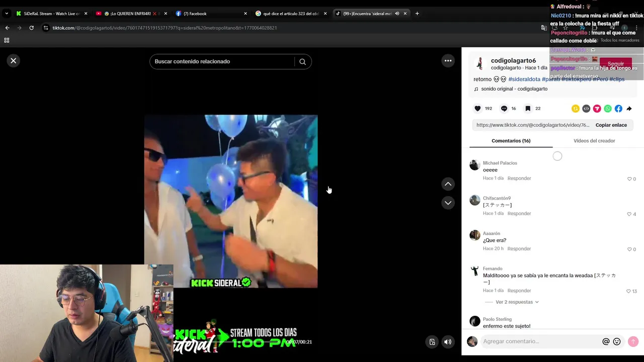Open a new browser tab
The width and height of the screenshot is (644, 362).
point(417,14)
